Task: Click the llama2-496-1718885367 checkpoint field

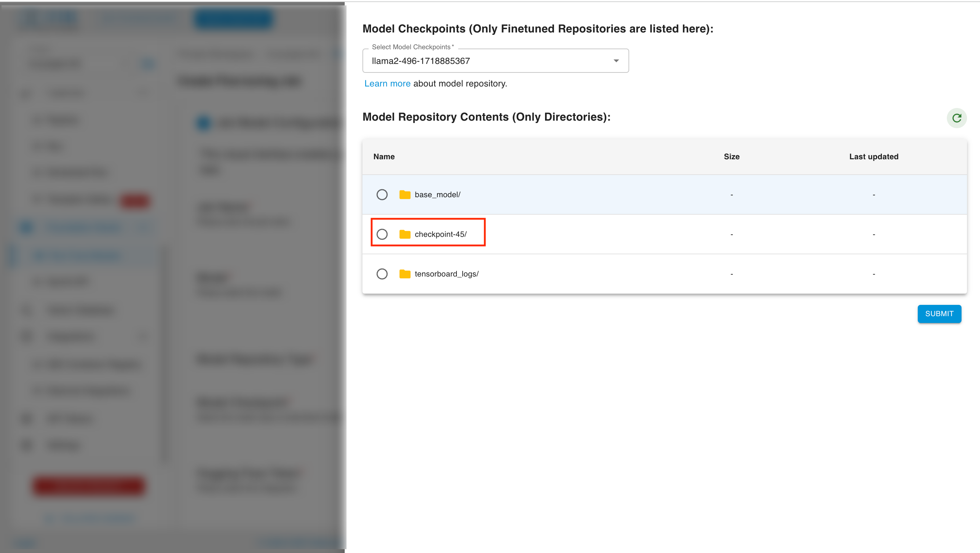Action: pyautogui.click(x=495, y=61)
